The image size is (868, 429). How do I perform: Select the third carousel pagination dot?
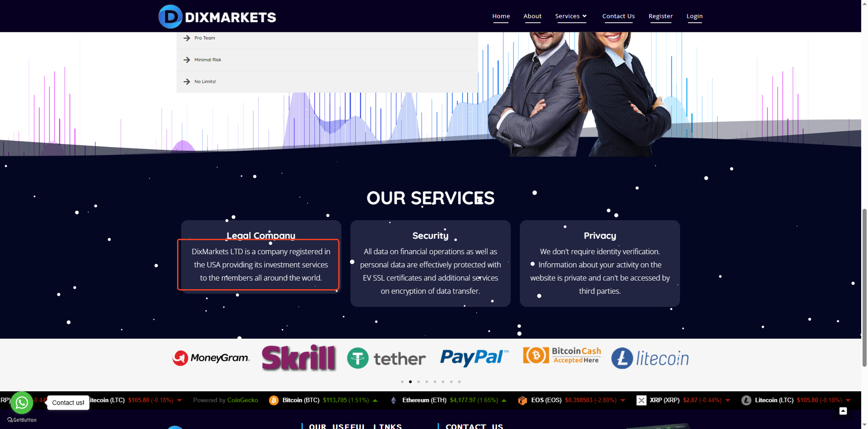pyautogui.click(x=419, y=382)
